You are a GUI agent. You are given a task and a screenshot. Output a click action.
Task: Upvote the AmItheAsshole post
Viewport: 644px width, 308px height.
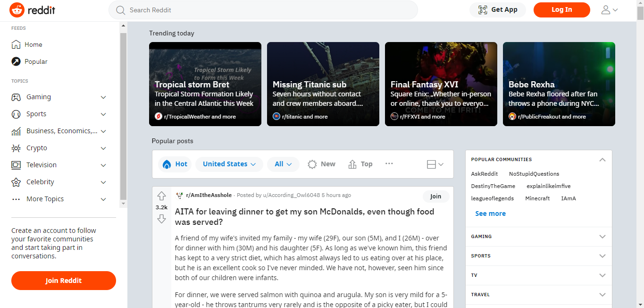point(161,196)
